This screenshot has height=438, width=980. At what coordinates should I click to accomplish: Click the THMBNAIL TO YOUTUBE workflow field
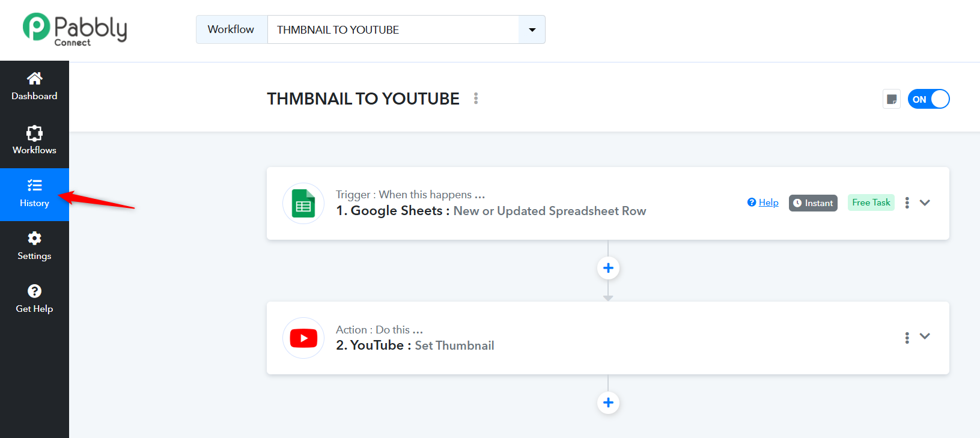pos(392,29)
